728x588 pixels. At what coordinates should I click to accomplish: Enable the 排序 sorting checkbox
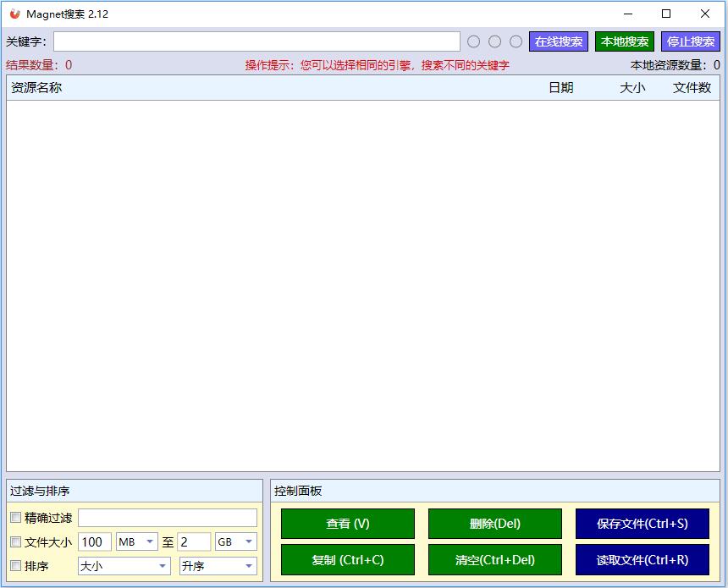point(14,566)
